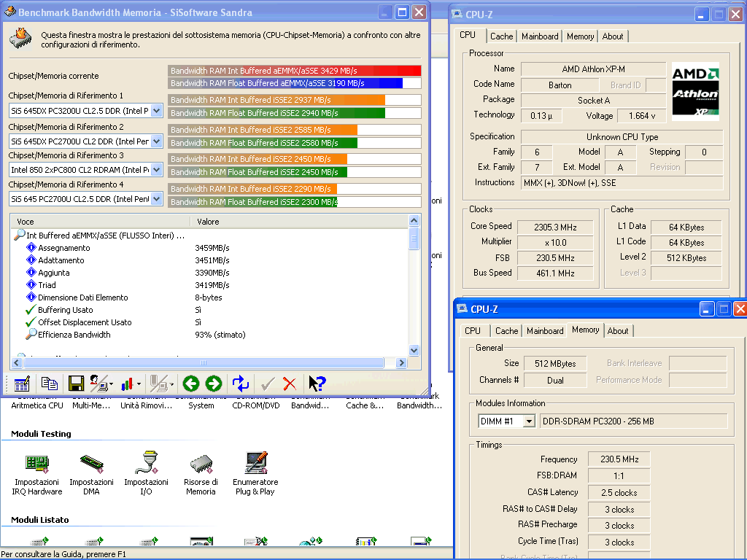747x560 pixels.
Task: Expand the dropdown arrow beside the chart icon
Action: pos(139,384)
